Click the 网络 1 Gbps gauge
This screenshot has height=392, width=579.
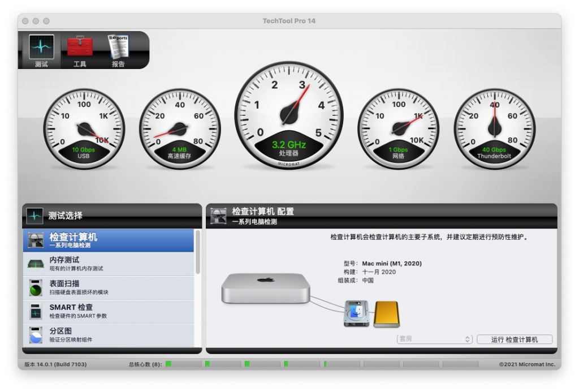click(x=399, y=129)
